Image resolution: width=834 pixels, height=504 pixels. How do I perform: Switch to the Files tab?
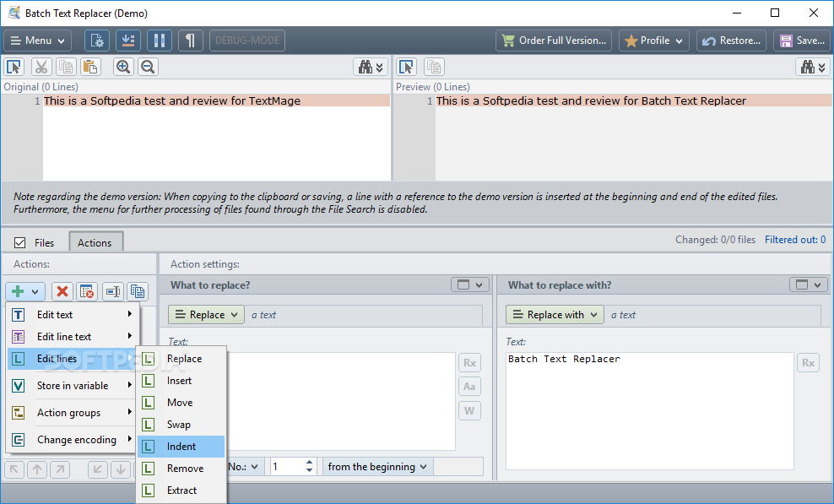coord(44,242)
